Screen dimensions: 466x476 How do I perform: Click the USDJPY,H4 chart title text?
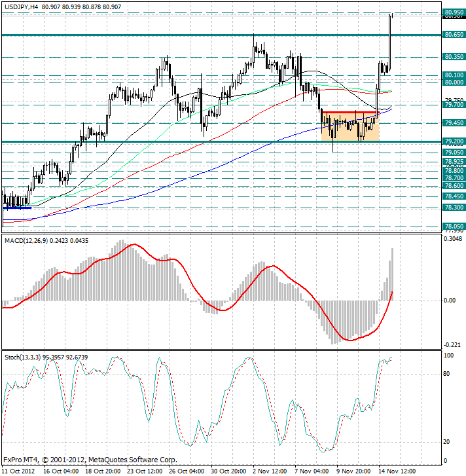pyautogui.click(x=21, y=7)
